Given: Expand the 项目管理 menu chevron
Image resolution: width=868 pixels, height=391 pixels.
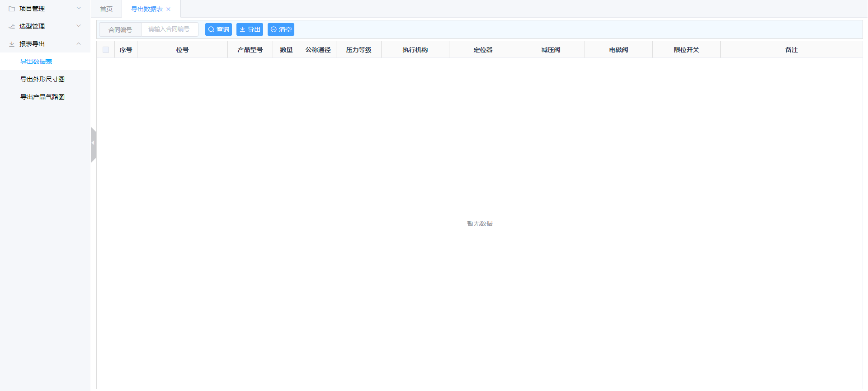Looking at the screenshot, I should pos(79,8).
